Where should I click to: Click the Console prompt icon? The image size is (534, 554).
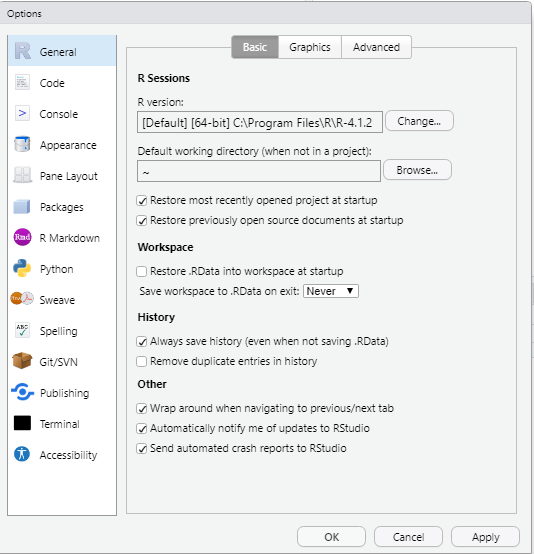pyautogui.click(x=22, y=113)
